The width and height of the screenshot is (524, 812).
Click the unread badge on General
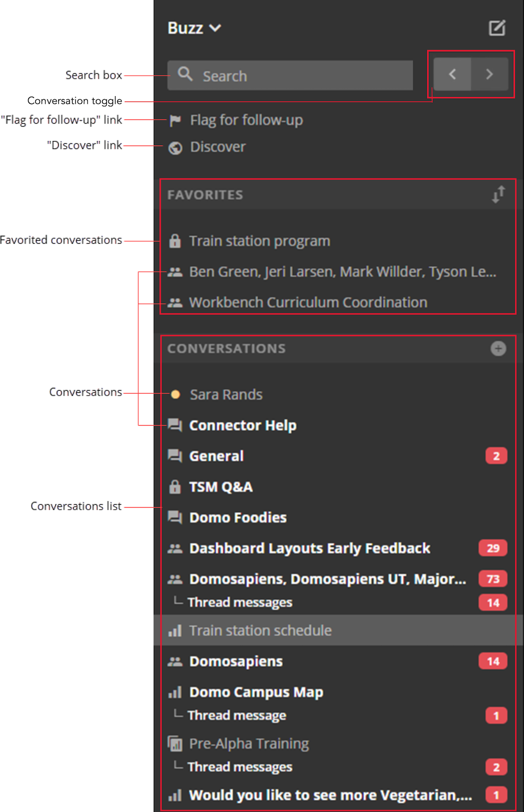click(496, 456)
